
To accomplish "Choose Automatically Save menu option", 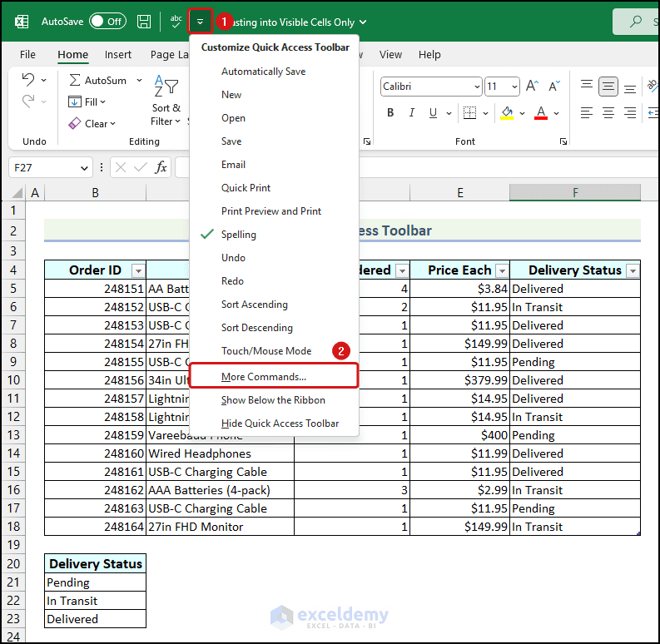I will pos(274,72).
